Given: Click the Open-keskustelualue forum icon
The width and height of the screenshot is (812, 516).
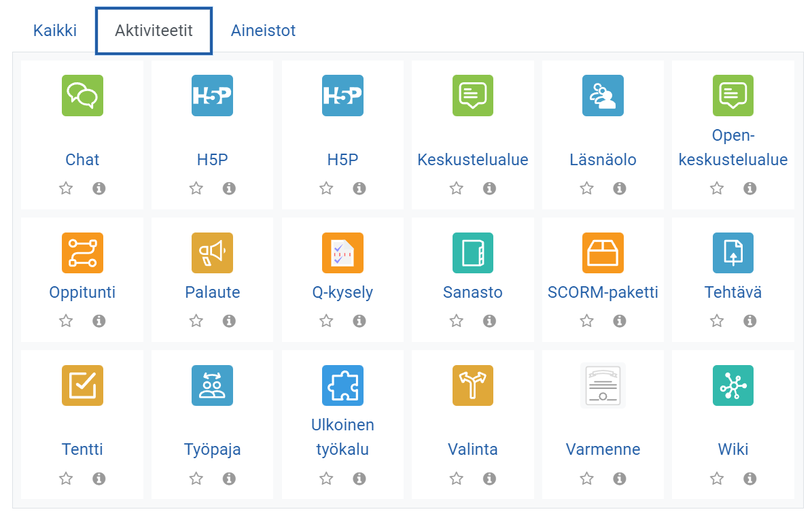Looking at the screenshot, I should 732,95.
